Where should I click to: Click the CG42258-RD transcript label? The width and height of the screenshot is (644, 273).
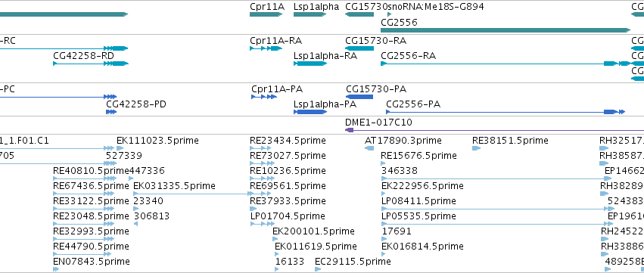click(84, 56)
